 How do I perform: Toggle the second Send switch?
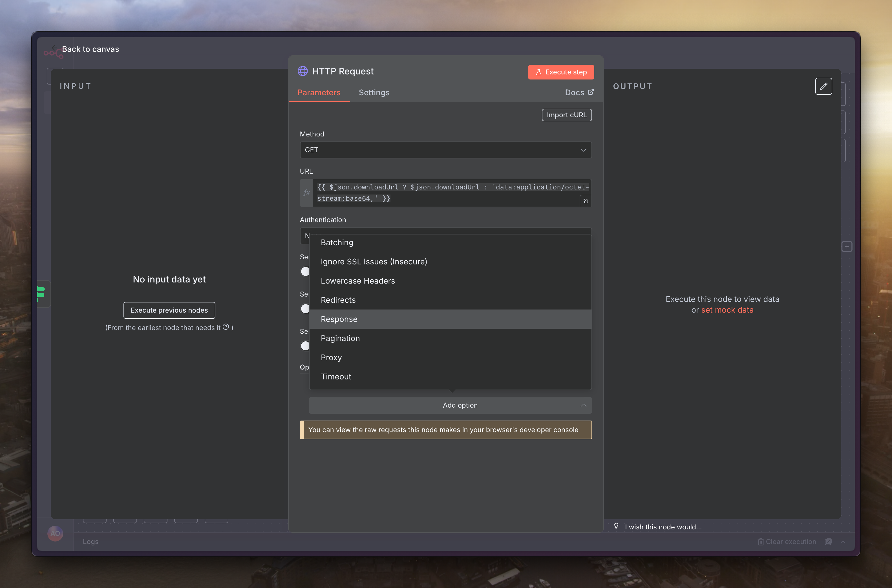pos(305,309)
